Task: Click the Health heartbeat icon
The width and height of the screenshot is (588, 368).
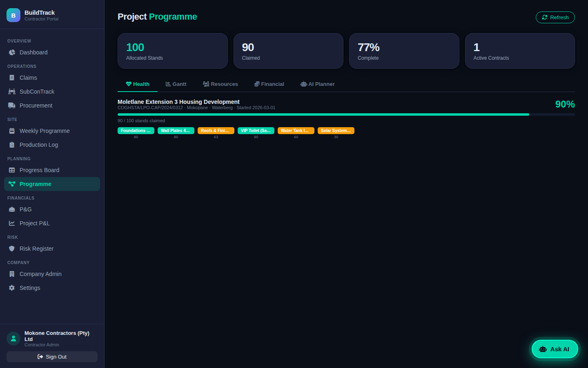Action: [129, 84]
